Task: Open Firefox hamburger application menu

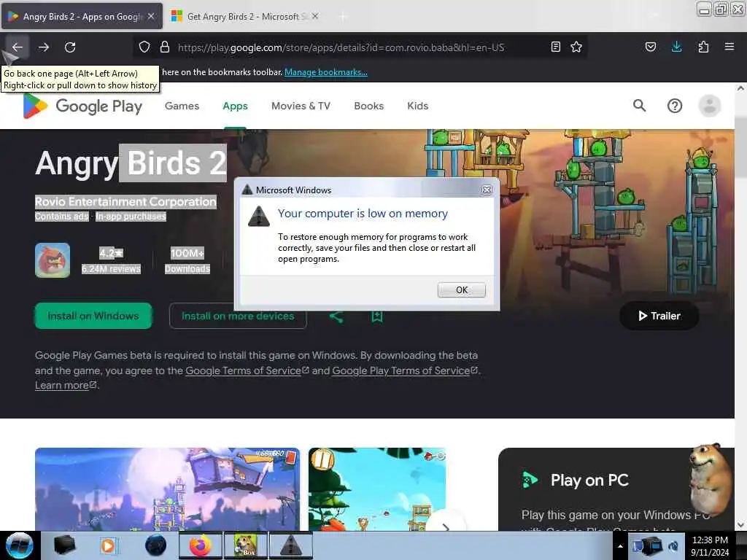Action: tap(729, 47)
